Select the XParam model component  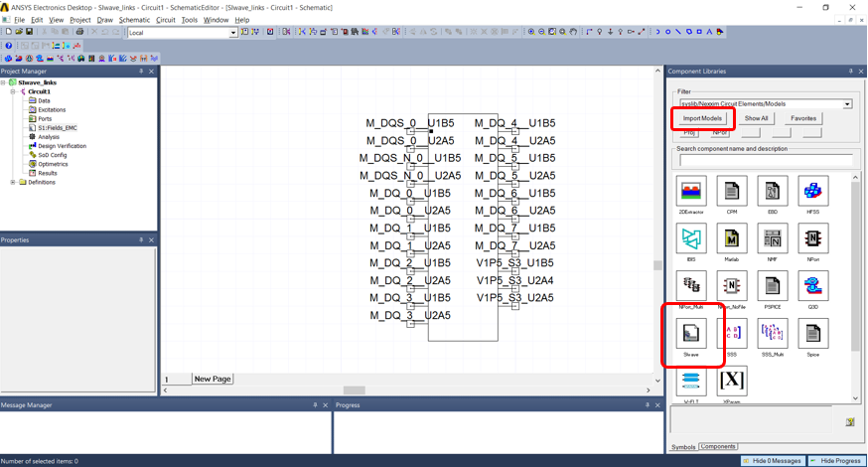[732, 382]
